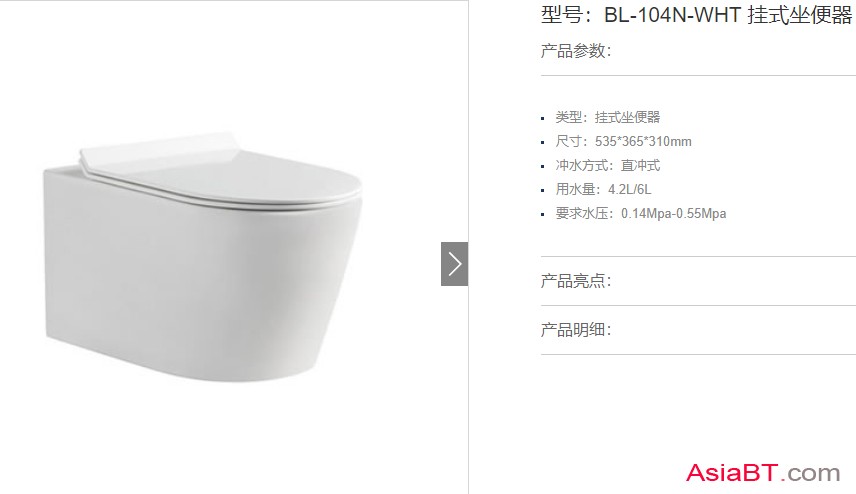The image size is (856, 494).
Task: Click the bullet before 用水量 entry
Action: click(543, 191)
